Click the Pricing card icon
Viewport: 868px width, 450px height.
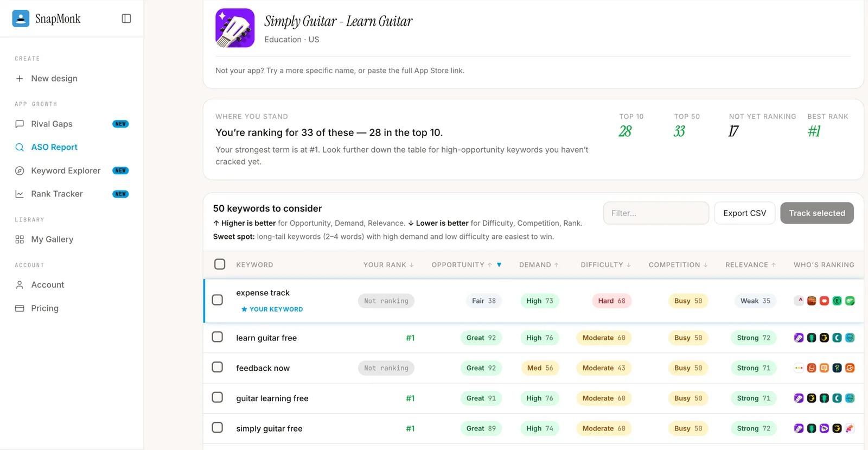click(20, 308)
